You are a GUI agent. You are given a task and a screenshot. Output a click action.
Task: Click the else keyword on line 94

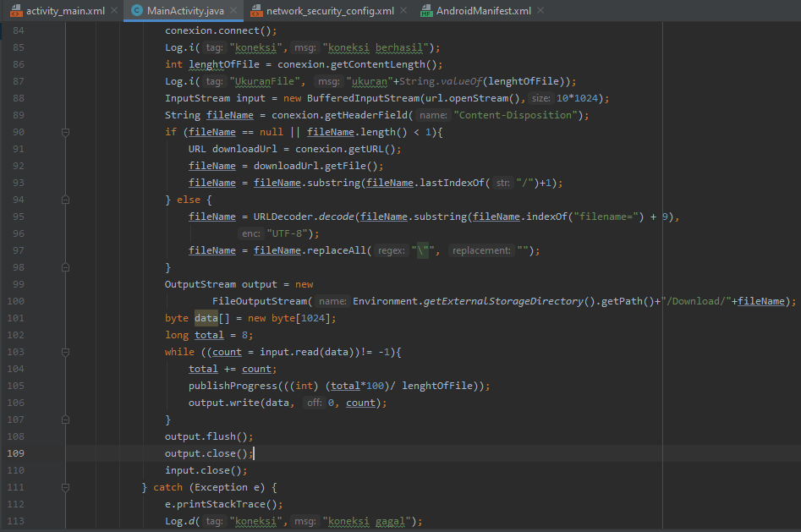189,200
